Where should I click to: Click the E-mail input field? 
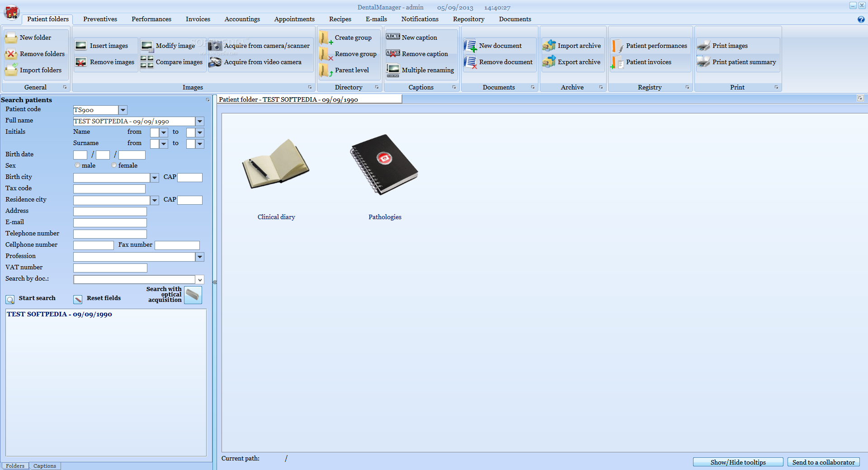tap(110, 223)
